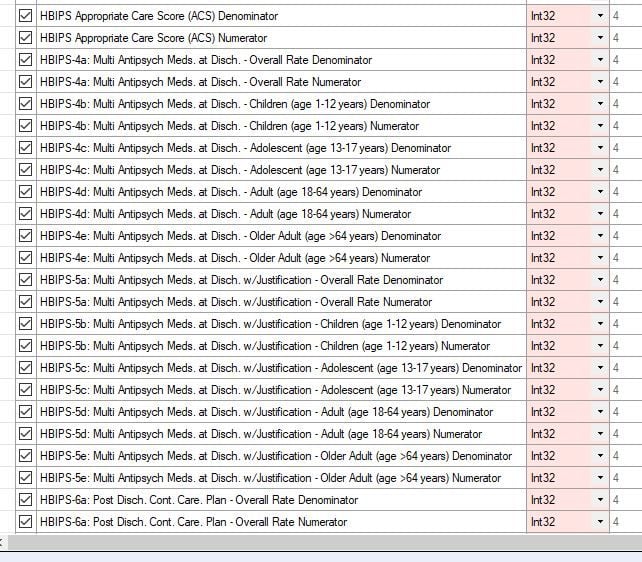This screenshot has width=642, height=562.
Task: Select 'HBIPS-4e ... Older Adult (age >64 years) Denominator' text
Action: coord(240,236)
